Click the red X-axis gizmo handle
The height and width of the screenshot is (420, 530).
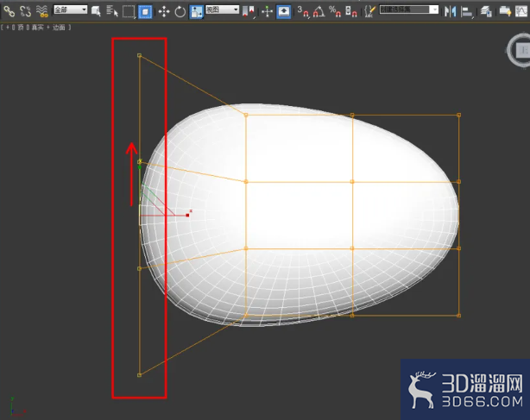[x=187, y=215]
